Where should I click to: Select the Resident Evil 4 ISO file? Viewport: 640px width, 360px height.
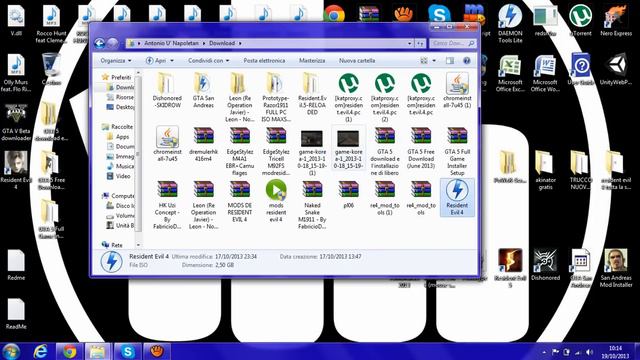pyautogui.click(x=457, y=198)
